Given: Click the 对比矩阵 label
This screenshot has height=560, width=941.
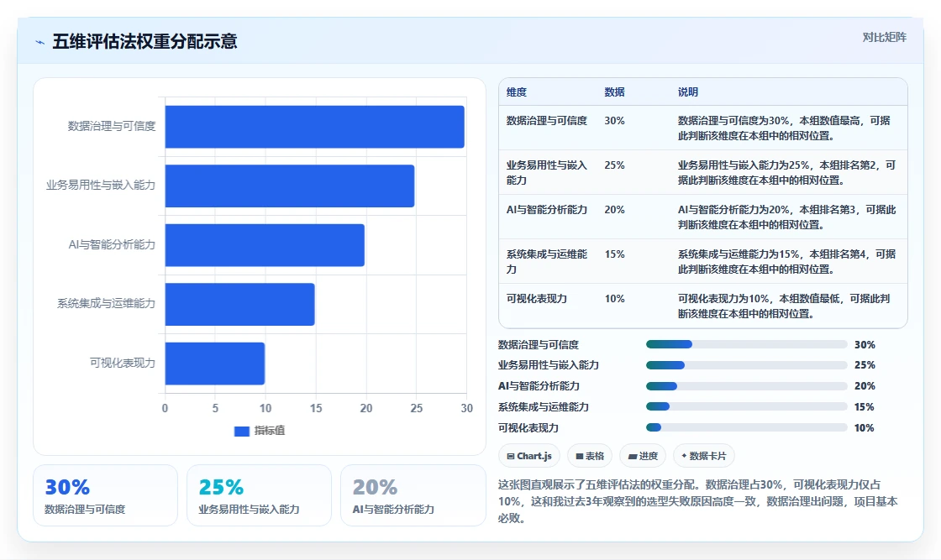Looking at the screenshot, I should 884,37.
